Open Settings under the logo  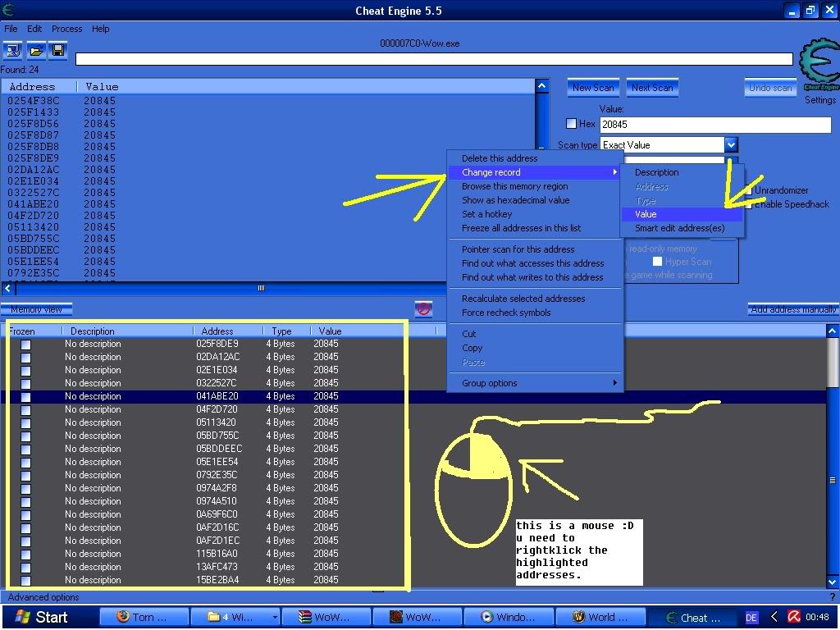(x=820, y=100)
